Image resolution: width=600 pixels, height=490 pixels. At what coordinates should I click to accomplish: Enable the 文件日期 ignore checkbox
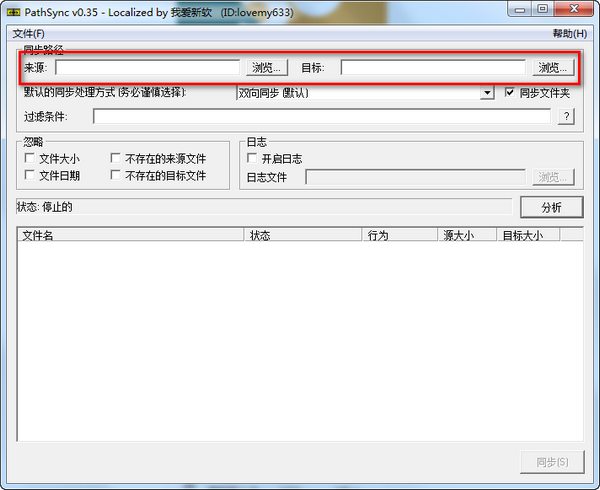(x=30, y=176)
